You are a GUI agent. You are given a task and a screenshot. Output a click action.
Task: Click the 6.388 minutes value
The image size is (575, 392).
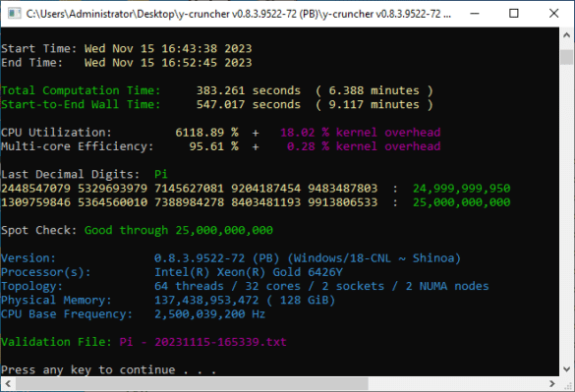[x=374, y=90]
